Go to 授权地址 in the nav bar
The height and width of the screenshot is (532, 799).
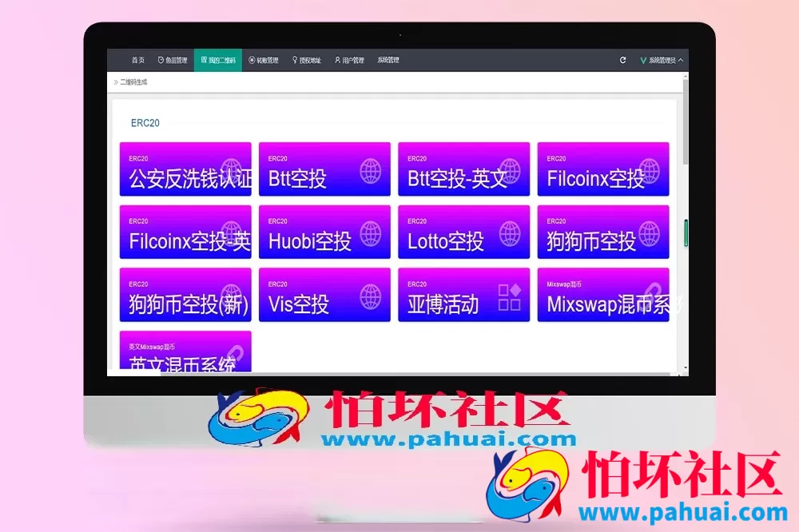(306, 60)
